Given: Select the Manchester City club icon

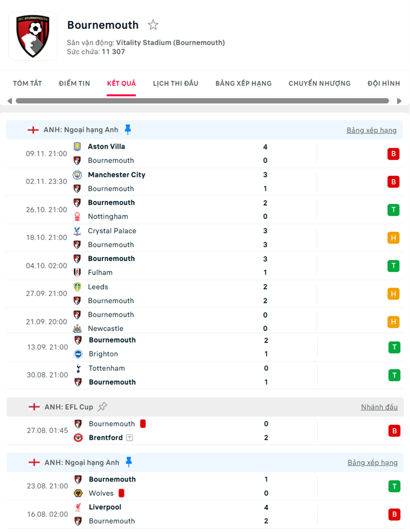Looking at the screenshot, I should coord(77,175).
